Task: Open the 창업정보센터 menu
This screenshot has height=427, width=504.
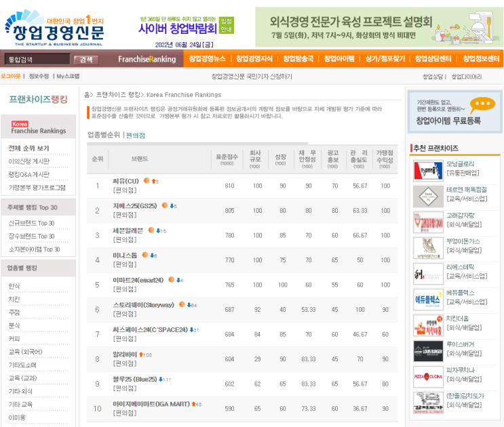Action: (481, 58)
